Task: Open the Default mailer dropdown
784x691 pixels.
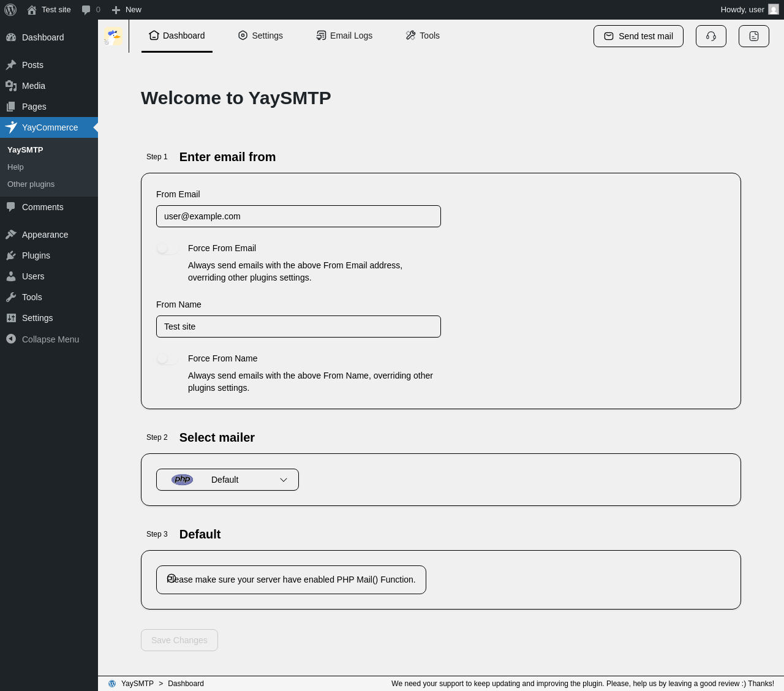Action: (227, 480)
